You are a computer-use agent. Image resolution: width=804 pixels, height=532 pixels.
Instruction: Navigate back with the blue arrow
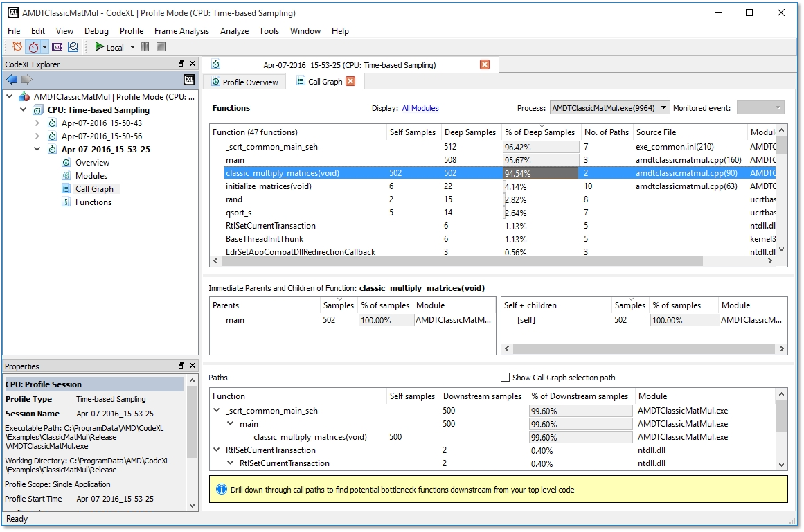(12, 80)
